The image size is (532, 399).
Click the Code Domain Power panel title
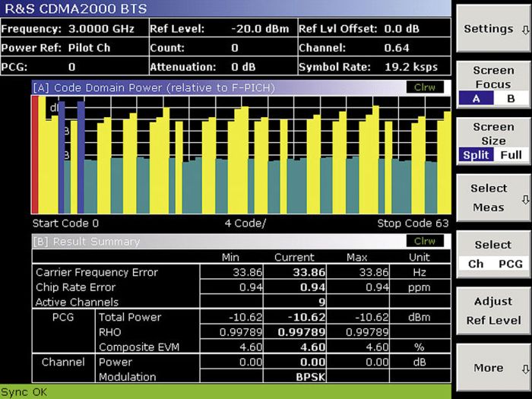tap(154, 88)
